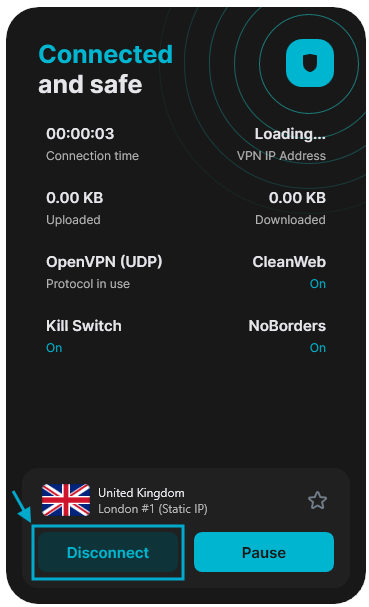The width and height of the screenshot is (369, 607).
Task: Click the NoBorders label
Action: [x=287, y=326]
